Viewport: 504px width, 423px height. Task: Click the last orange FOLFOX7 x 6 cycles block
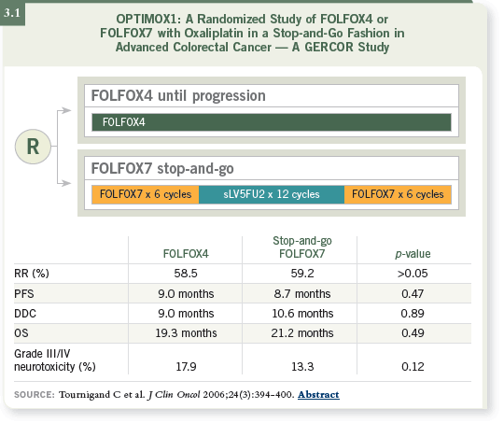pyautogui.click(x=398, y=194)
